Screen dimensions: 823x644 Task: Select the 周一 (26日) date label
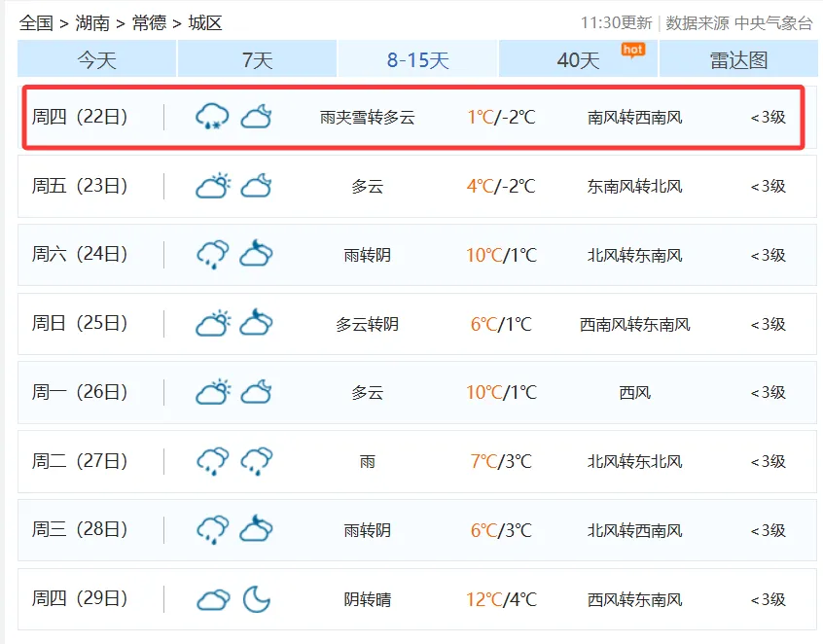click(79, 392)
